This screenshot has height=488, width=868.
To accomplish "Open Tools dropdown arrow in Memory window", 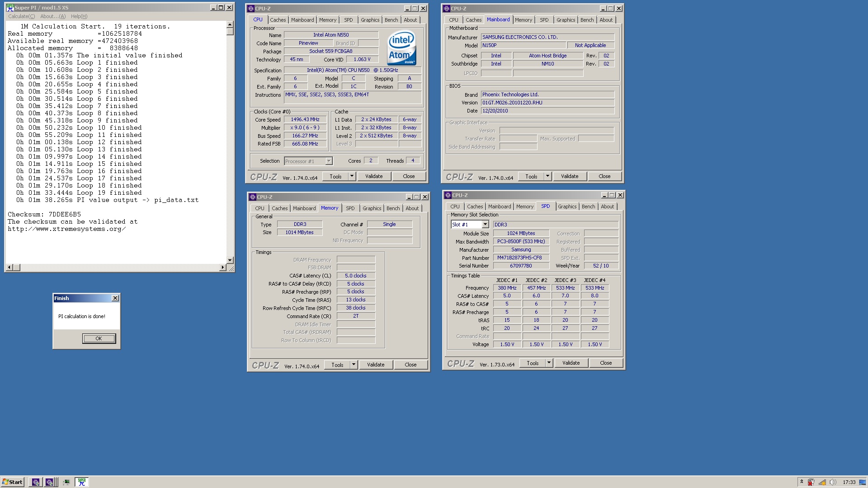I will pyautogui.click(x=354, y=365).
